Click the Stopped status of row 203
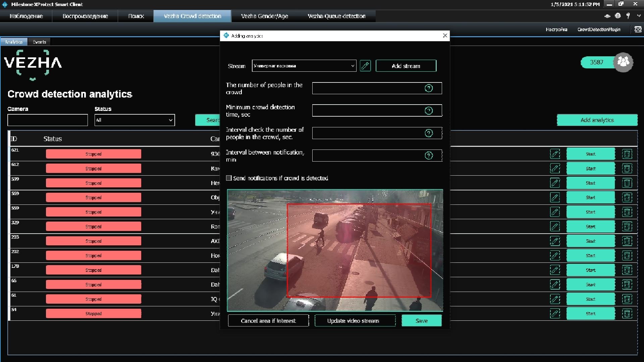The image size is (644, 362). coord(94,241)
